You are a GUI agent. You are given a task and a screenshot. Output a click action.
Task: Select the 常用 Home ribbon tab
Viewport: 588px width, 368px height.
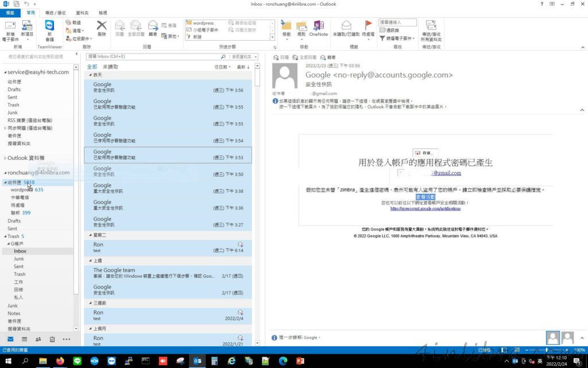(31, 13)
